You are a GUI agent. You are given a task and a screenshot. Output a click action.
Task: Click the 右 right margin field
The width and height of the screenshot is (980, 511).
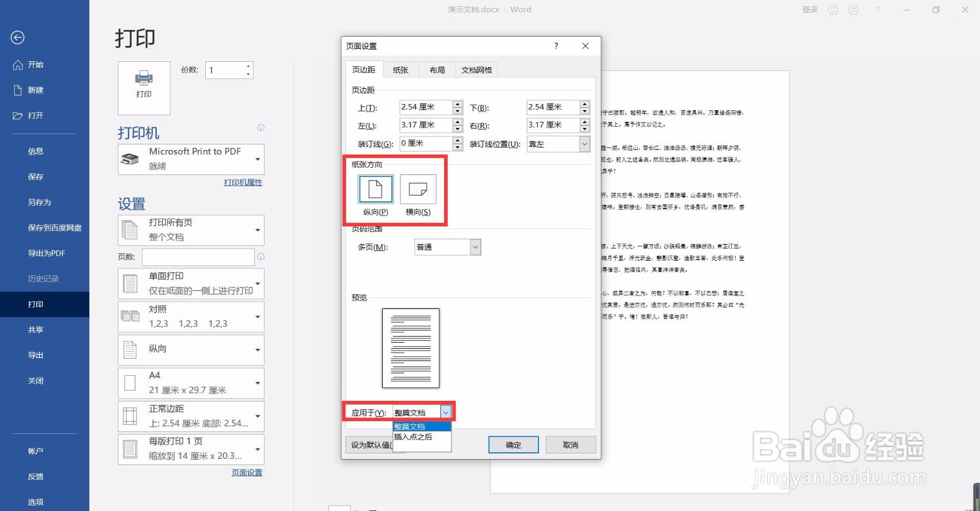(x=553, y=125)
